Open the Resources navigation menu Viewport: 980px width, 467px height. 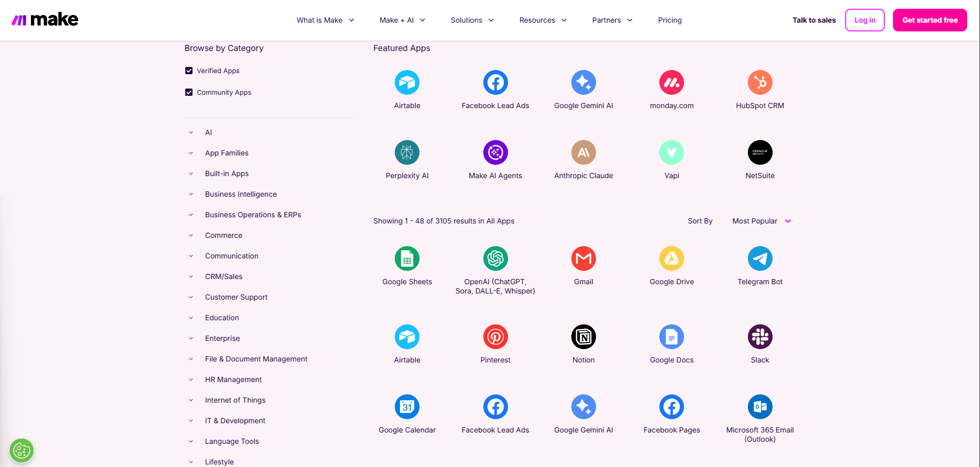pos(542,20)
